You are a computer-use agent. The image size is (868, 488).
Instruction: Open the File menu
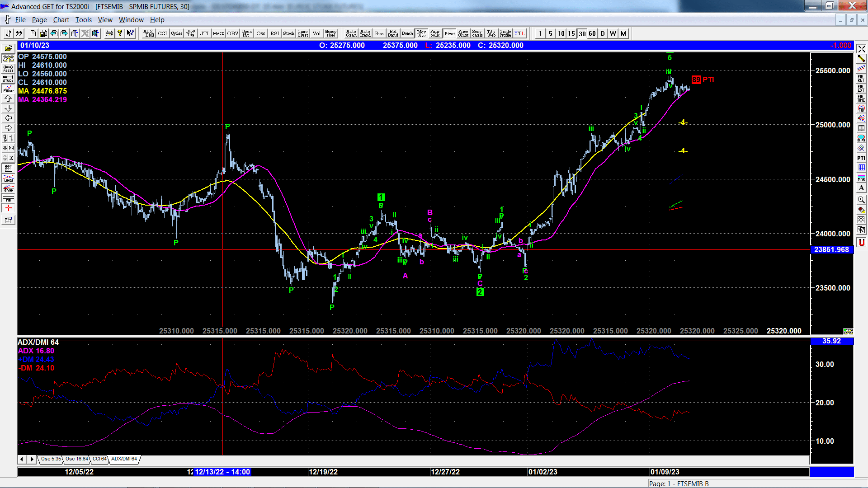tap(20, 20)
